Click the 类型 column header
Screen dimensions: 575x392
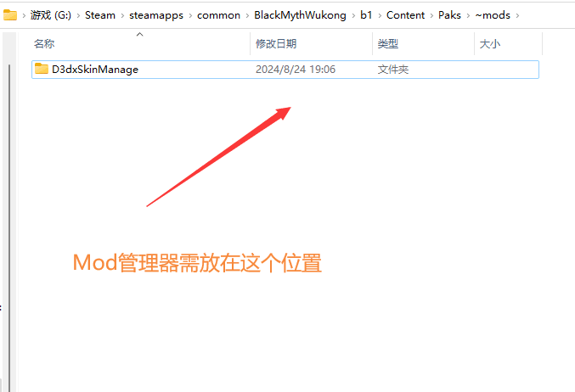(x=388, y=44)
